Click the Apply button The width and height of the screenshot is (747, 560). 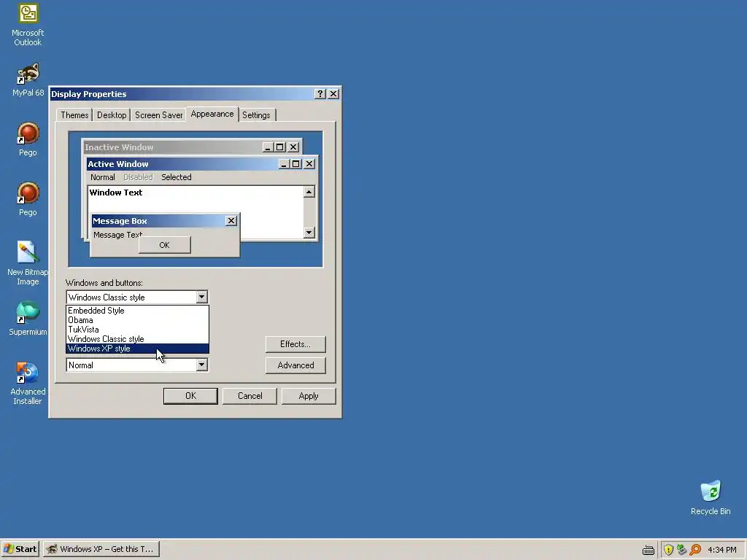(309, 396)
